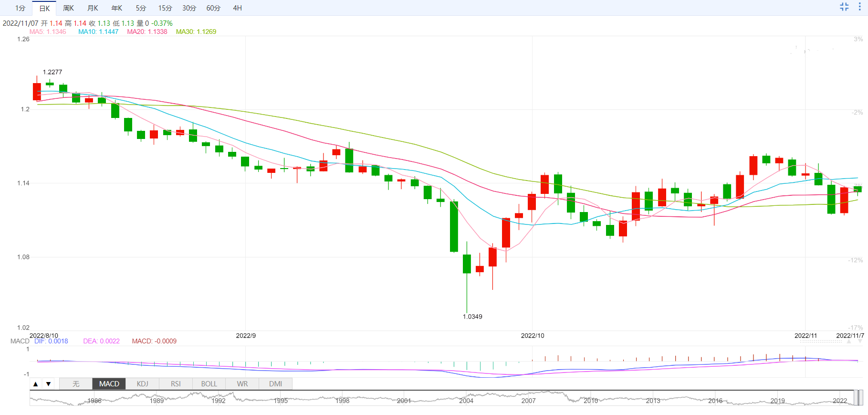868x415 pixels.
Task: Select the 4H timeframe
Action: click(x=237, y=8)
